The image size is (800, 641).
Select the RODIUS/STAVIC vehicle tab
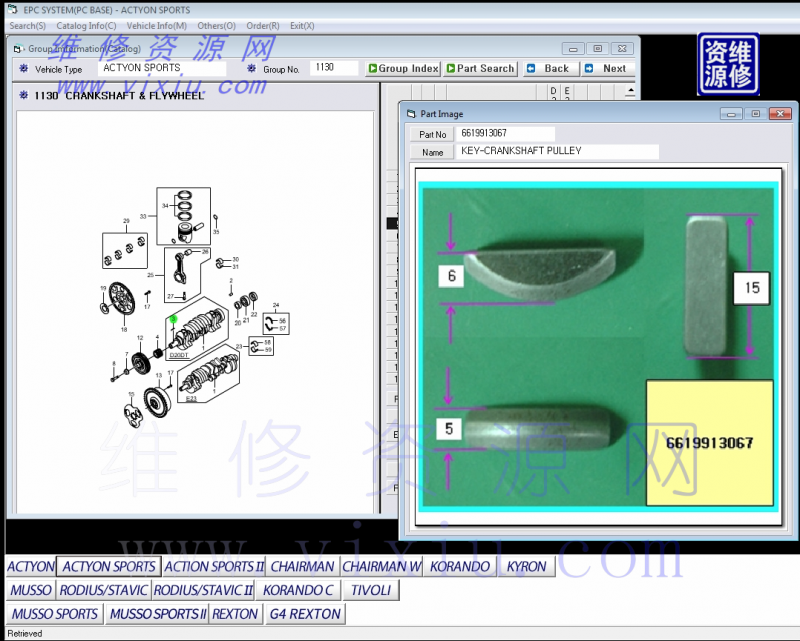pyautogui.click(x=104, y=590)
